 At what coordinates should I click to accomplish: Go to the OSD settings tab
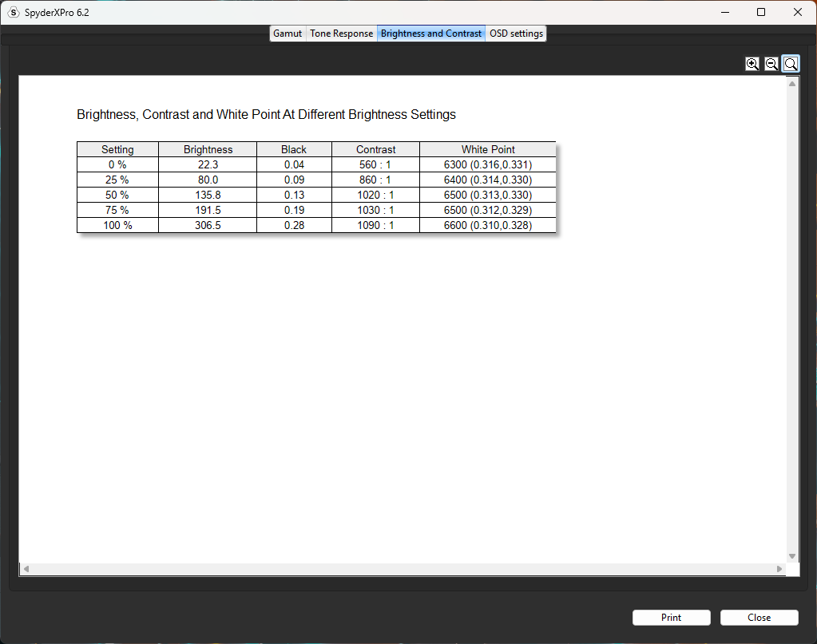pyautogui.click(x=516, y=34)
